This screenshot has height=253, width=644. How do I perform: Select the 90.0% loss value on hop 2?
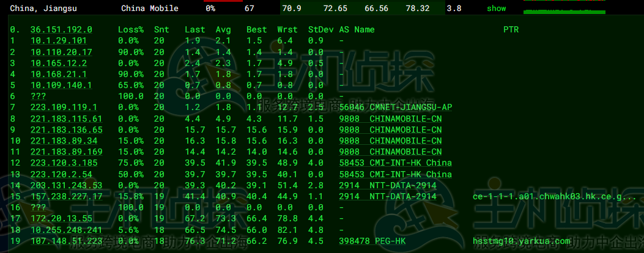pos(131,52)
